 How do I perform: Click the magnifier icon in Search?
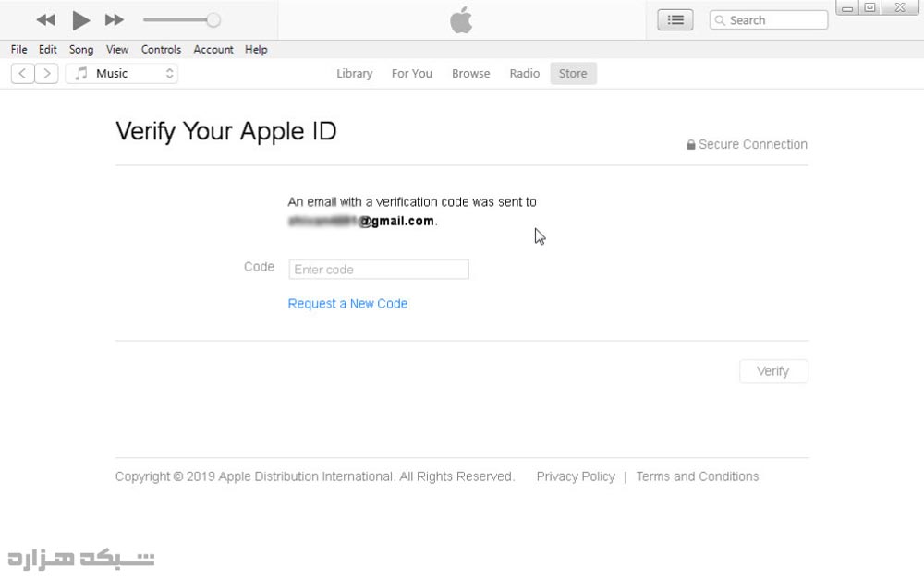tap(720, 20)
